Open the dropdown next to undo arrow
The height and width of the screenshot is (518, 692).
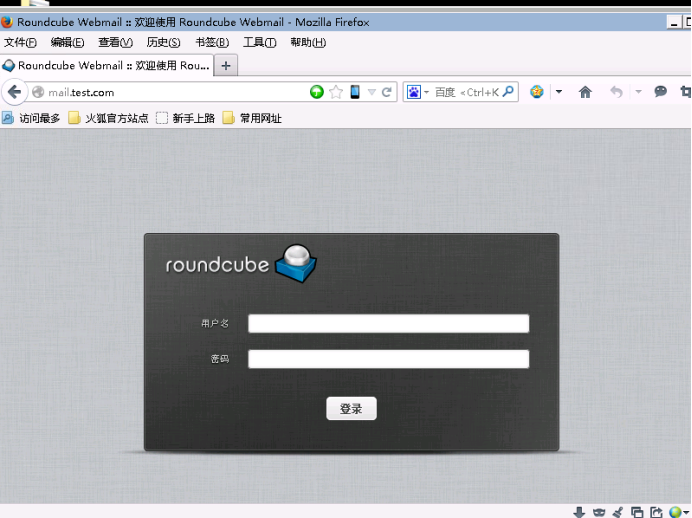pyautogui.click(x=638, y=92)
